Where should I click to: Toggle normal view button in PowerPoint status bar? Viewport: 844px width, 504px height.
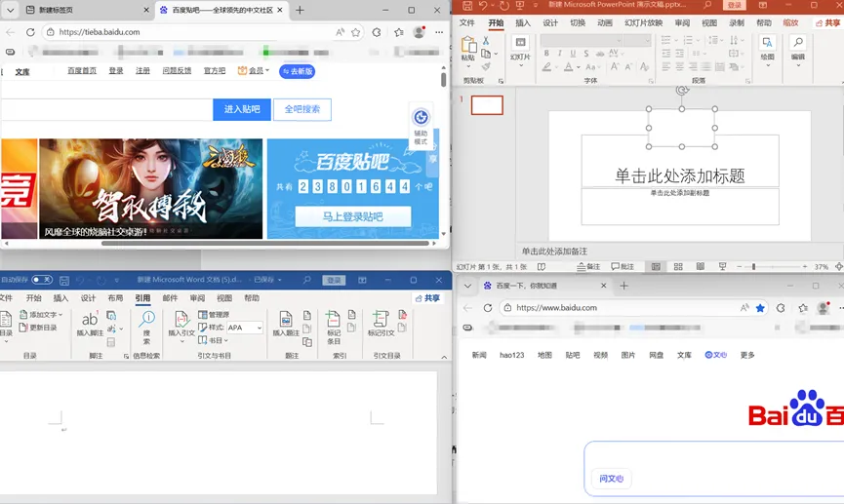click(656, 266)
